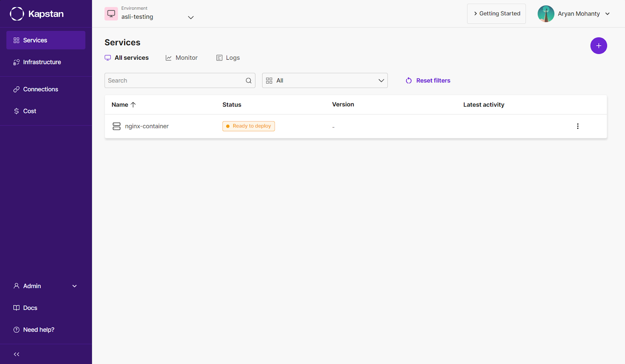The width and height of the screenshot is (625, 364).
Task: Switch to the Monitor tab
Action: [x=182, y=58]
